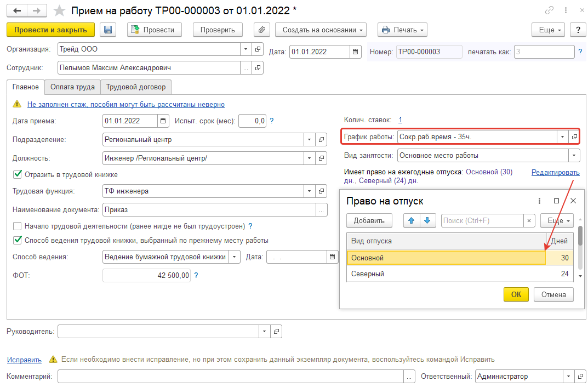Image resolution: width=588 pixels, height=387 pixels.
Task: Open the calendar for the Способ ведения date
Action: pos(332,257)
